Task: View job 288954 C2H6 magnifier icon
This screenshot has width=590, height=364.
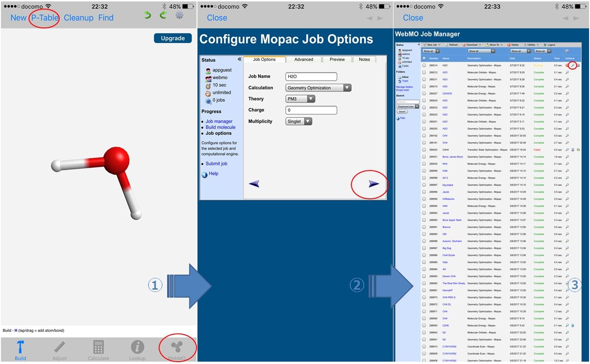Action: pyautogui.click(x=567, y=326)
